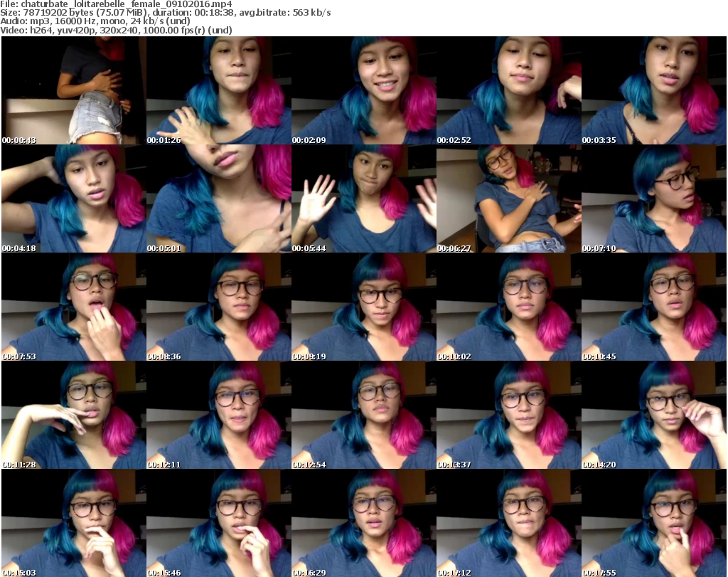The image size is (728, 577).
Task: Select the frame stamped 00:06:27
Action: [x=509, y=198]
